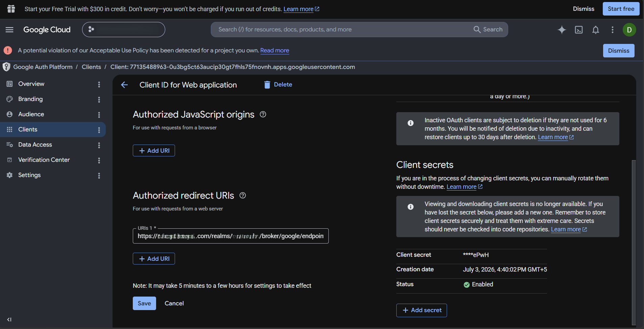Open Learn more about rotating client secrets
644x329 pixels.
pos(465,187)
